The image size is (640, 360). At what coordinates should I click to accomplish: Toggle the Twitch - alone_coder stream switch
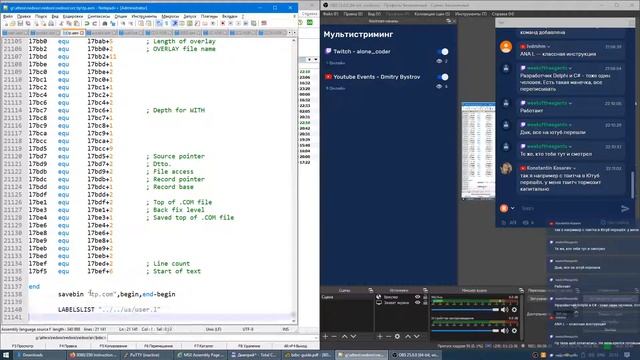(x=443, y=51)
